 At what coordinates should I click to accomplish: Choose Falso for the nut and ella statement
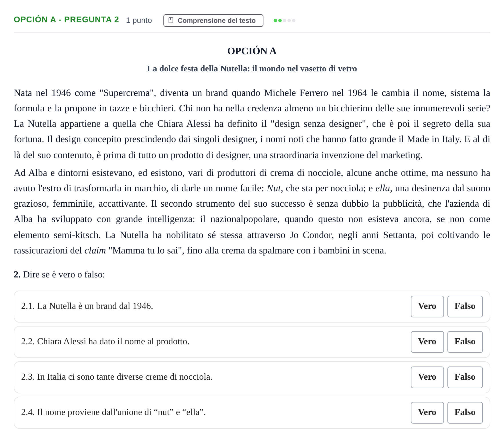465,412
